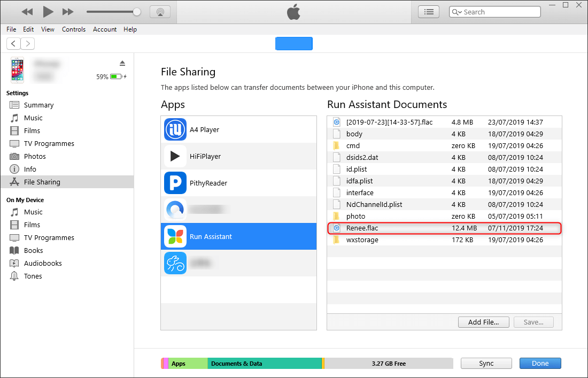This screenshot has width=588, height=378.
Task: Open Tones under On My Device
Action: point(67,276)
